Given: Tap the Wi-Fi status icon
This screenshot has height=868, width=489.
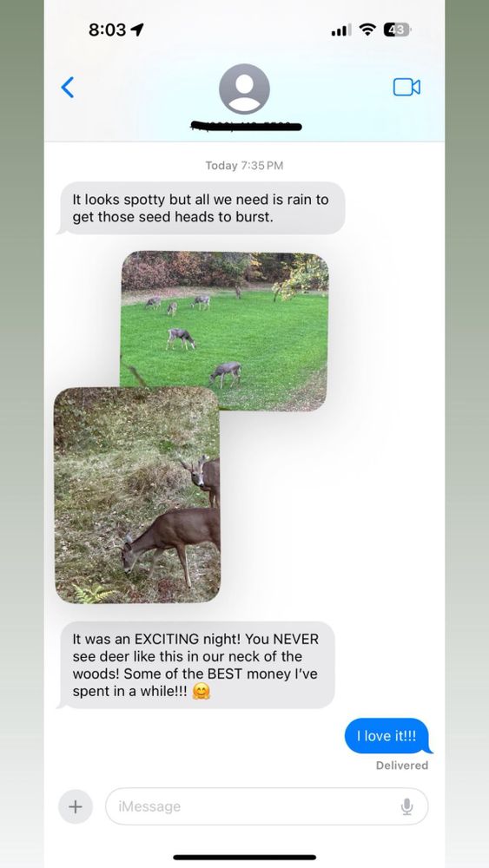Looking at the screenshot, I should point(367,30).
